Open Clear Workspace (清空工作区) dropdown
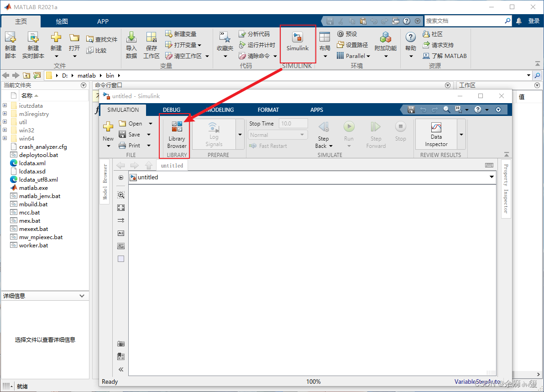The height and width of the screenshot is (392, 544). point(208,56)
